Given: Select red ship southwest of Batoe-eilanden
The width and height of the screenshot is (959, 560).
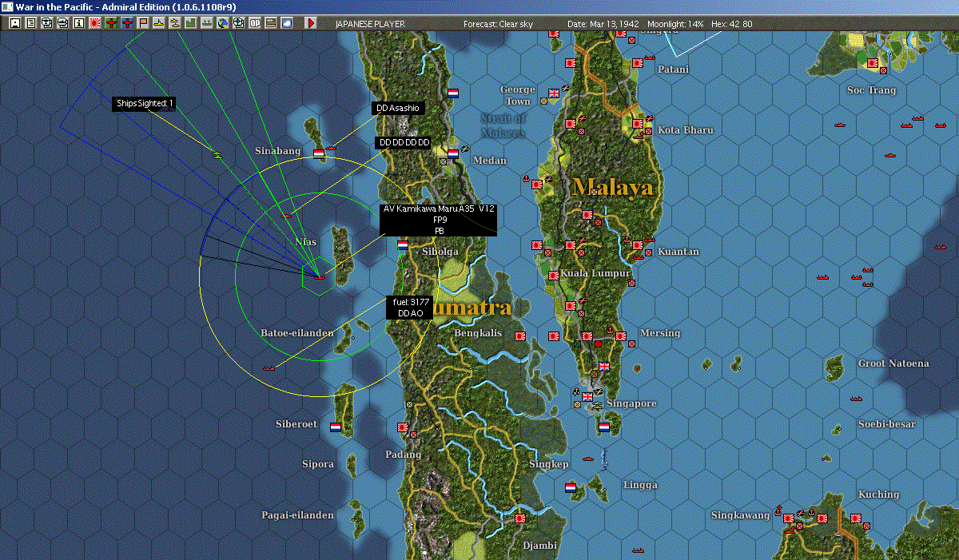Looking at the screenshot, I should click(x=269, y=368).
